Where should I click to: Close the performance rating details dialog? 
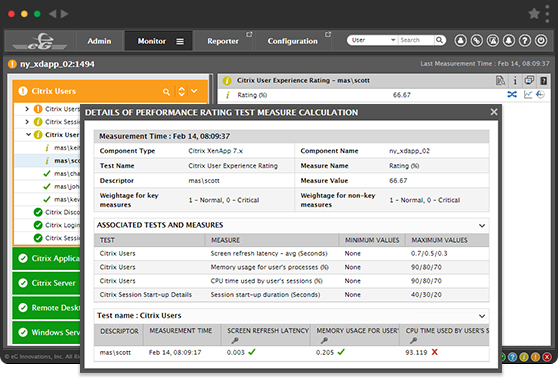(494, 112)
